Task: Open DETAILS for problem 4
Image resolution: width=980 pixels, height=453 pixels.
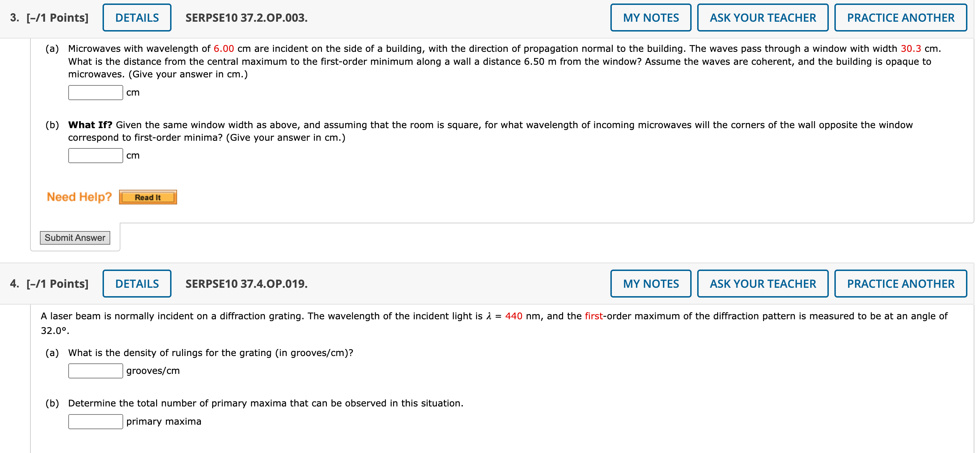Action: coord(136,283)
